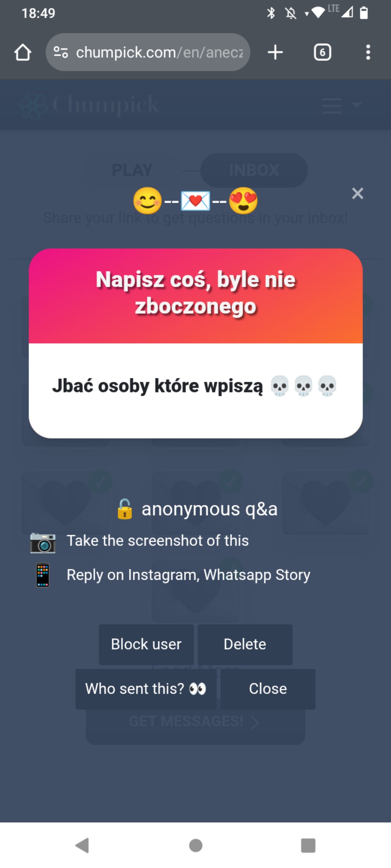Click the Who sent this? button

pyautogui.click(x=146, y=689)
